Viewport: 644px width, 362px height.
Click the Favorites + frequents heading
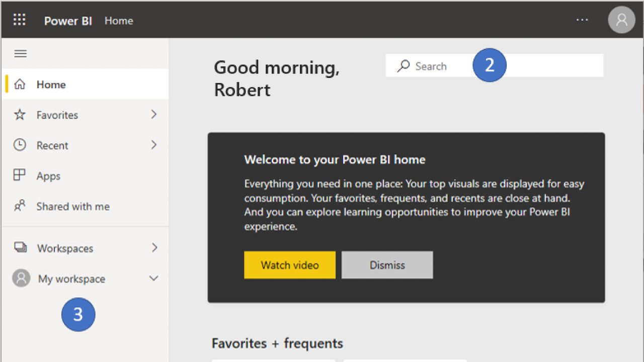tap(277, 343)
